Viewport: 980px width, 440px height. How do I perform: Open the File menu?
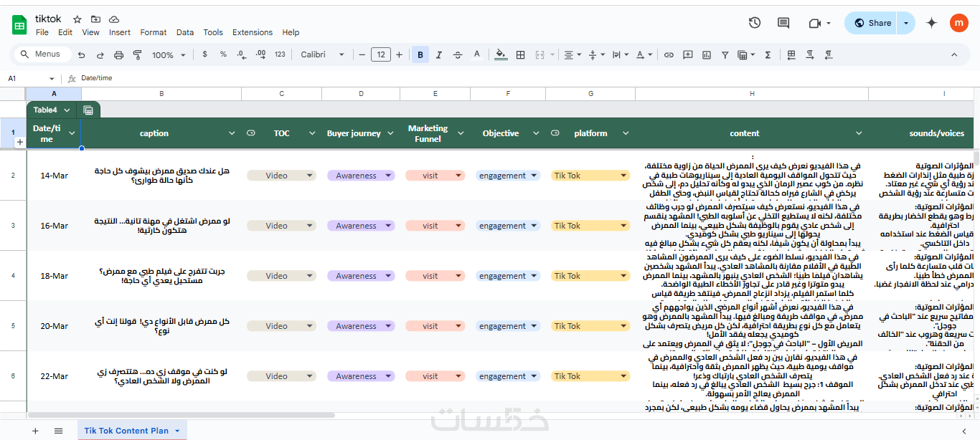[x=42, y=32]
